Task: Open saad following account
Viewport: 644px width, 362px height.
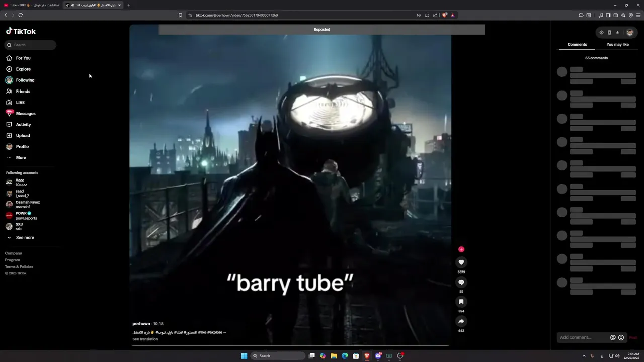Action: pyautogui.click(x=18, y=194)
